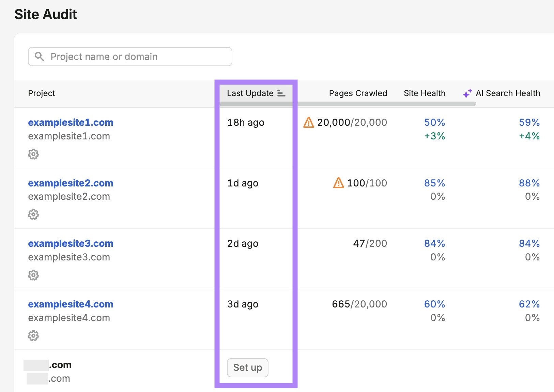The height and width of the screenshot is (392, 554).
Task: Open 59% AI Search Health value
Action: (529, 122)
